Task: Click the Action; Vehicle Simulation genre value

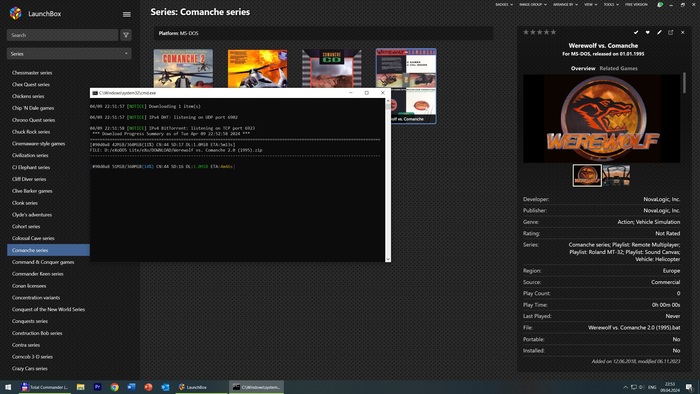Action: (649, 222)
